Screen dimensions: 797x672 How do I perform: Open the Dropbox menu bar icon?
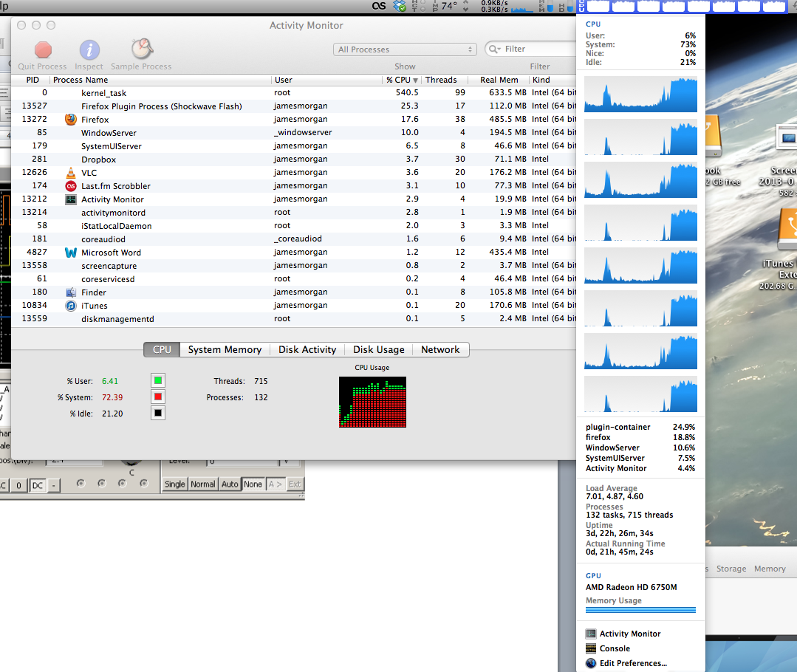400,6
